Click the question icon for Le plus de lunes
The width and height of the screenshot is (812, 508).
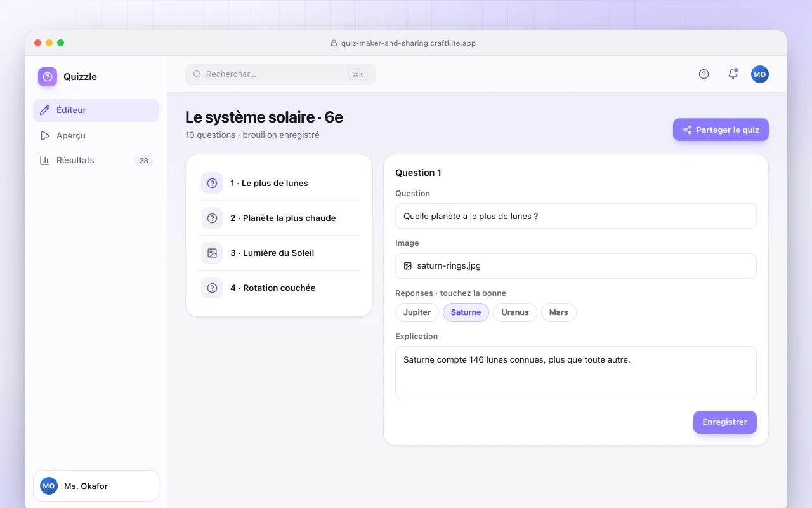click(212, 183)
